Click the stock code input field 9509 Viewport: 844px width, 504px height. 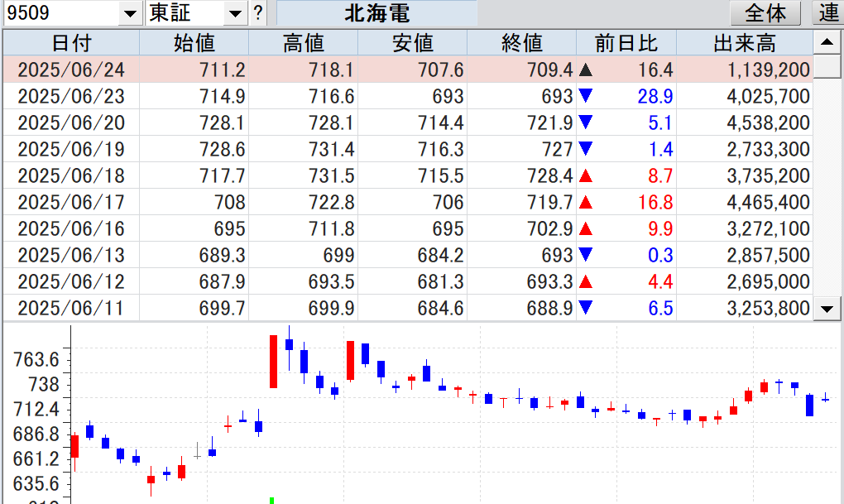pos(62,13)
